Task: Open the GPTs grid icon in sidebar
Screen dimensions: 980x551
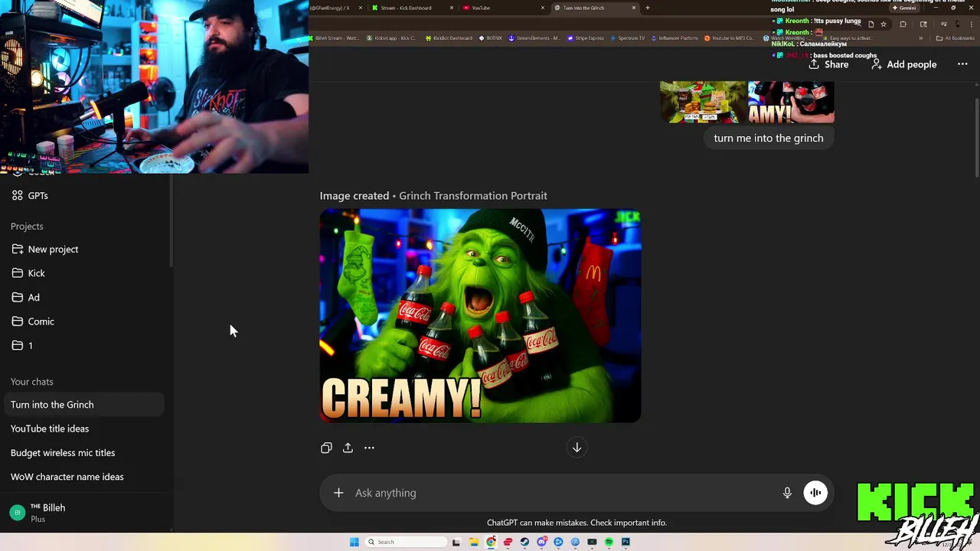Action: click(18, 196)
